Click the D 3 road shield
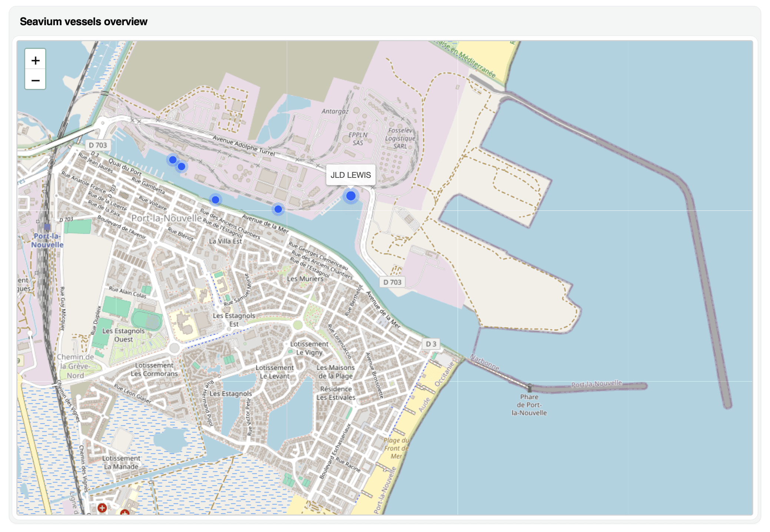Screen dimensions: 770x532 (431, 344)
